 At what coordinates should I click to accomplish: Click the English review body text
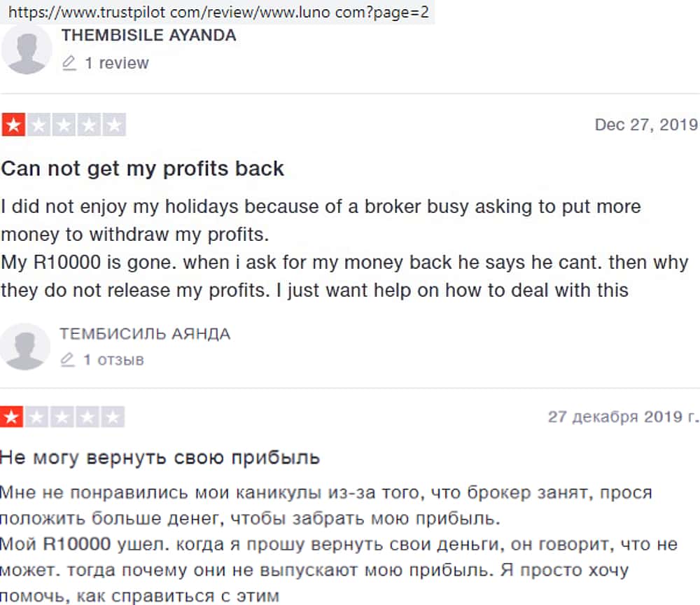[315, 249]
